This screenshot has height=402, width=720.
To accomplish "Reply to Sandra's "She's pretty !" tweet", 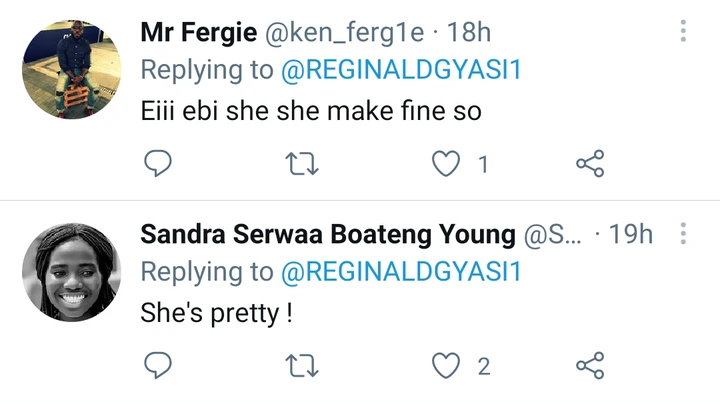I will [x=159, y=366].
